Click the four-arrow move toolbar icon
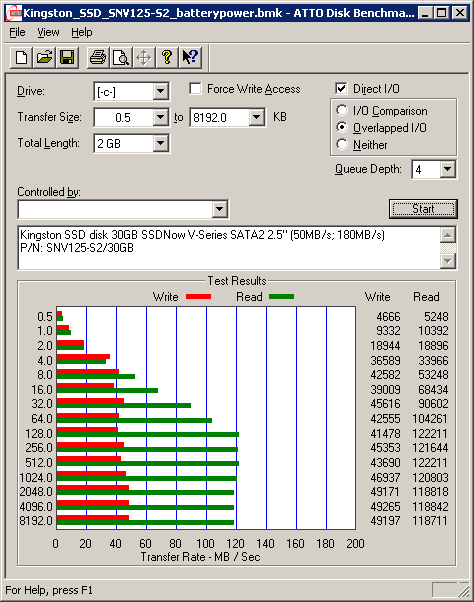 pos(144,58)
